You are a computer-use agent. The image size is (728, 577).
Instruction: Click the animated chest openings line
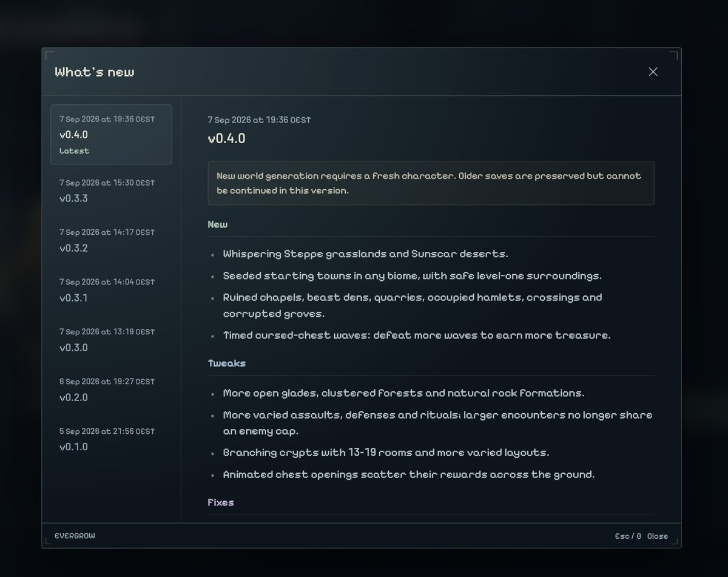click(409, 474)
